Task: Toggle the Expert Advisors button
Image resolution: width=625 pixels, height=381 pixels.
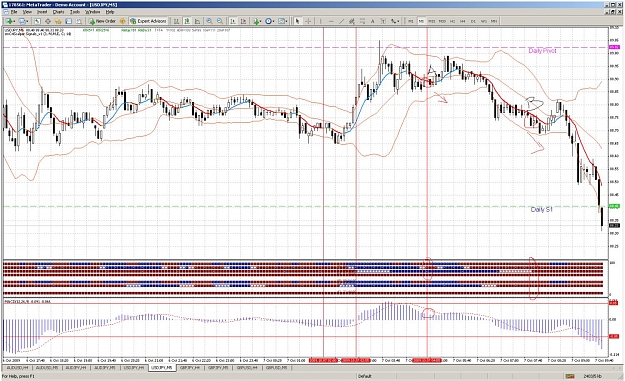Action: 148,21
